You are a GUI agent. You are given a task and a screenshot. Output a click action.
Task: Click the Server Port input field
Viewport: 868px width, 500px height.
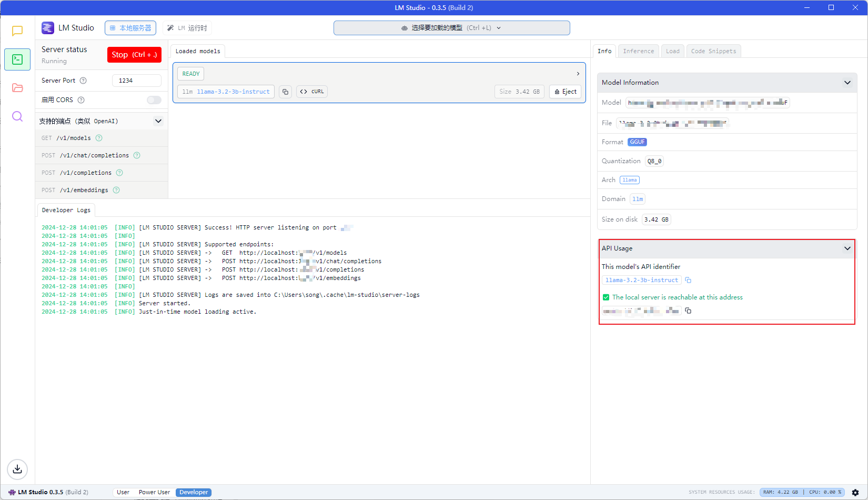[x=137, y=81]
